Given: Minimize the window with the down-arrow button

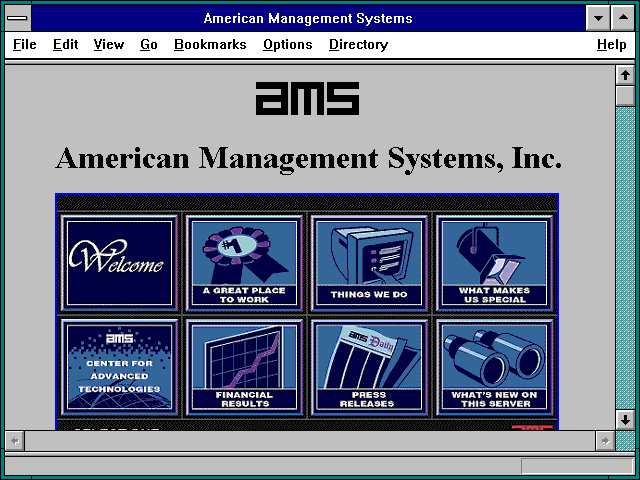Looking at the screenshot, I should point(598,18).
